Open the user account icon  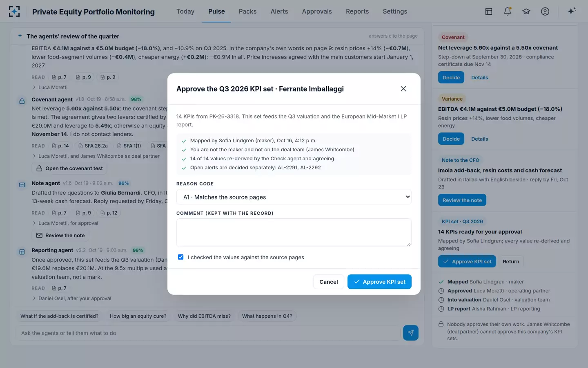(x=545, y=11)
